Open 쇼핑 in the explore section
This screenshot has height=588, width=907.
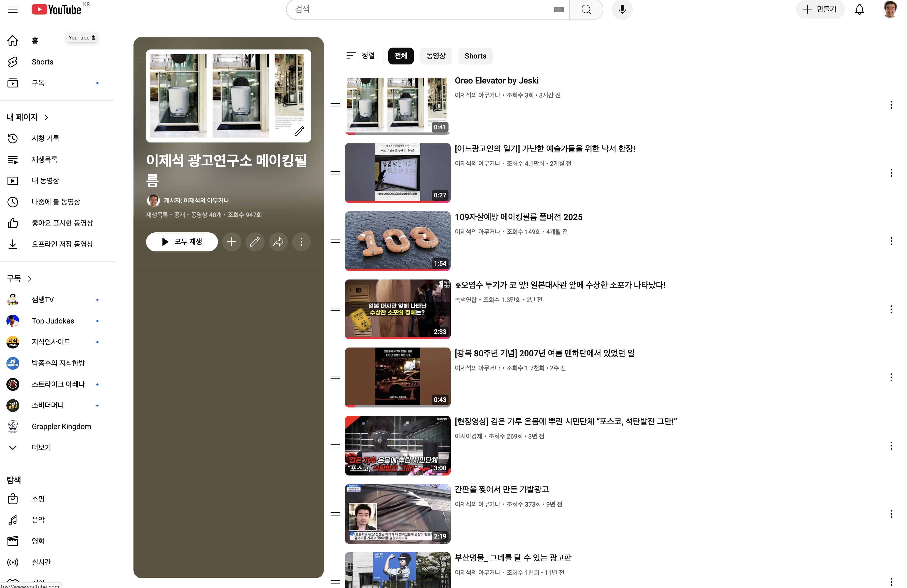click(57, 499)
